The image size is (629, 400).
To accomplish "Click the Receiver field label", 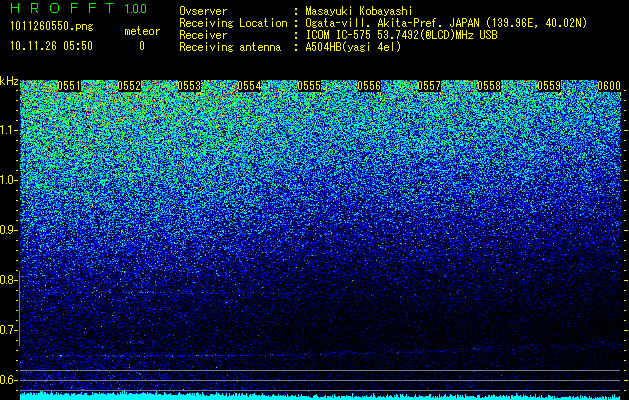I will click(x=203, y=35).
